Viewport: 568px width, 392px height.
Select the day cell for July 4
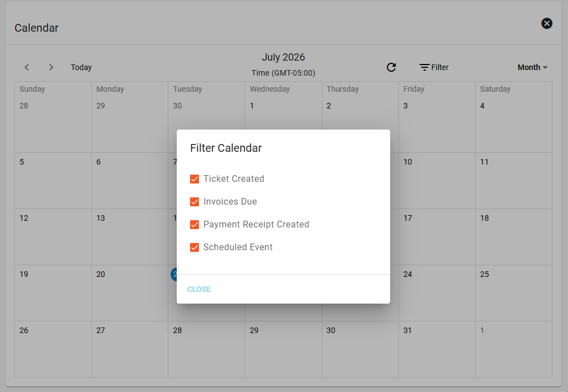[x=514, y=125]
